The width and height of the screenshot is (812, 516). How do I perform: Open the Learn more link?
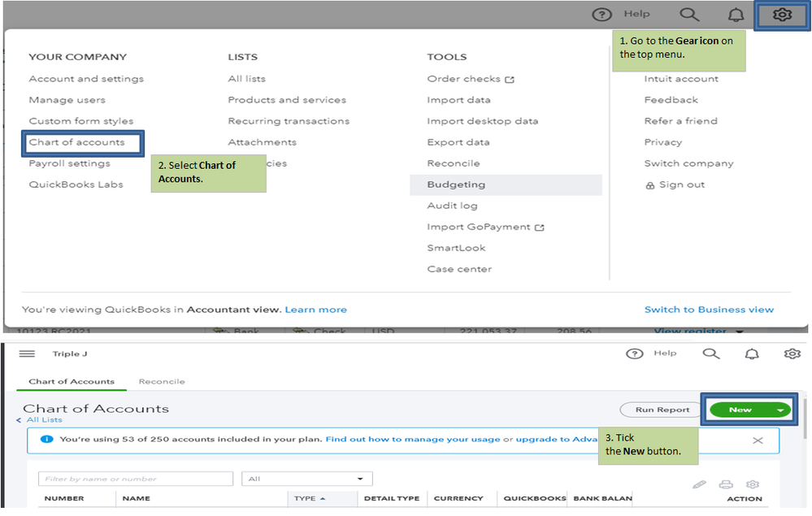click(x=316, y=310)
